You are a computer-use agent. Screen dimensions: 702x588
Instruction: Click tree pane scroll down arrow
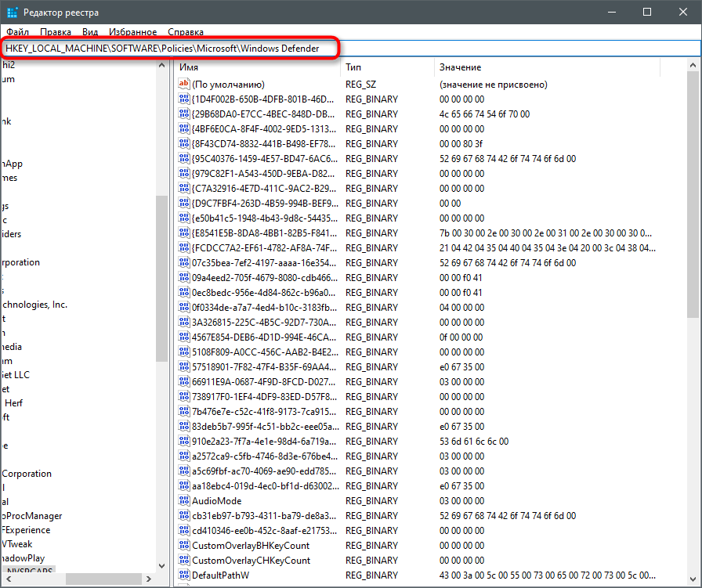click(x=161, y=565)
